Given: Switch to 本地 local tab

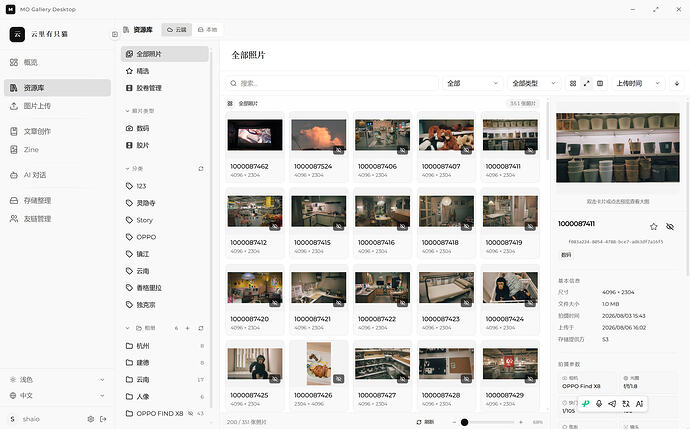Looking at the screenshot, I should [x=207, y=29].
